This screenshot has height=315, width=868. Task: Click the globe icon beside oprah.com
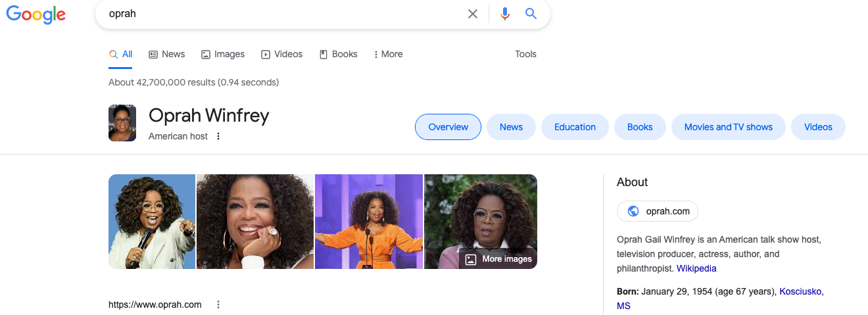(633, 211)
